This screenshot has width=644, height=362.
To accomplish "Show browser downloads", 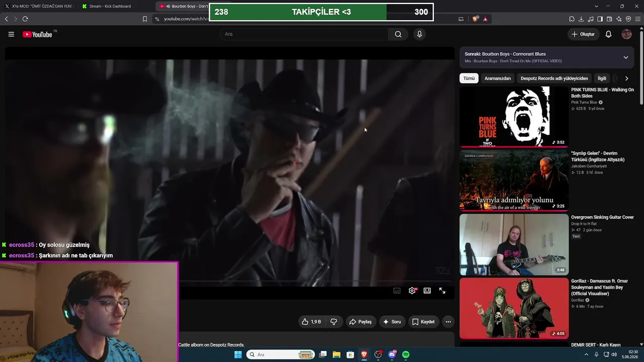I will (x=581, y=19).
